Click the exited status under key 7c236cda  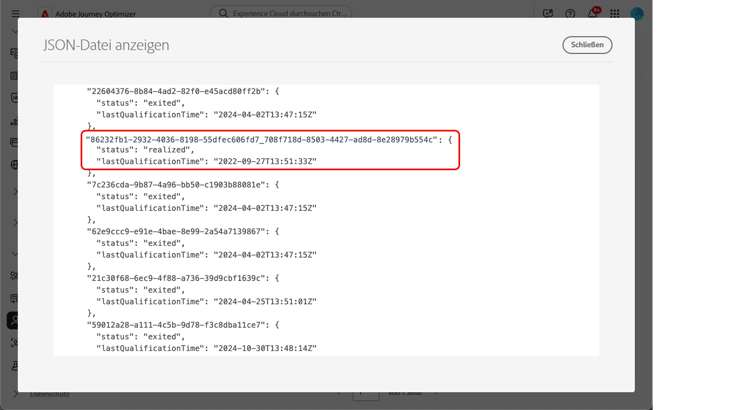click(140, 196)
